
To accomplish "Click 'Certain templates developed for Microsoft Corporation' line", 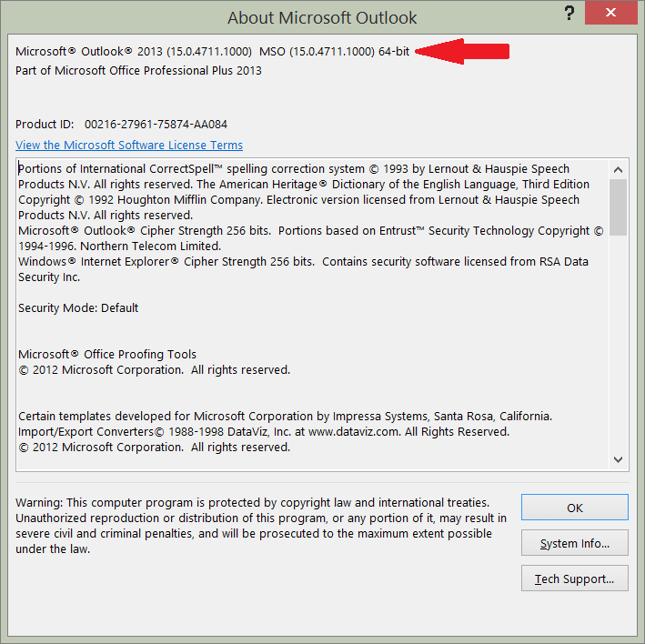I will (x=285, y=416).
